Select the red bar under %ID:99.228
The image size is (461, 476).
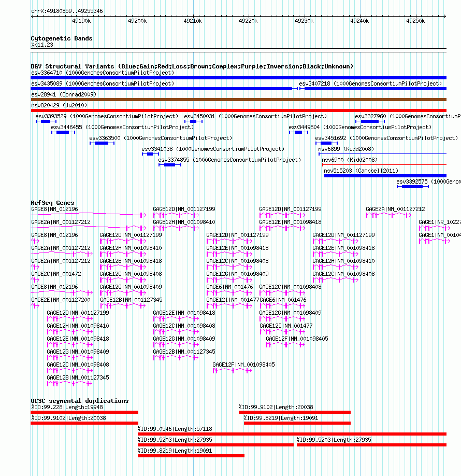click(x=84, y=413)
